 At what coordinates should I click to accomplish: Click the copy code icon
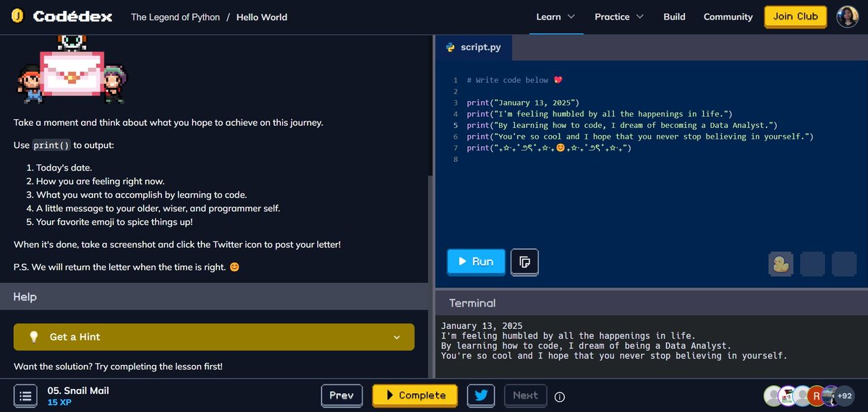click(x=524, y=262)
